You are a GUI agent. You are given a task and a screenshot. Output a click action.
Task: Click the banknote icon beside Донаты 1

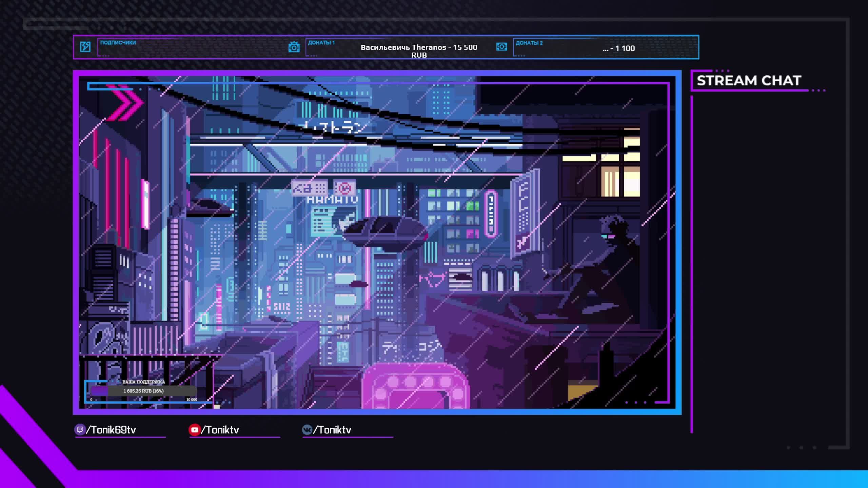coord(294,47)
